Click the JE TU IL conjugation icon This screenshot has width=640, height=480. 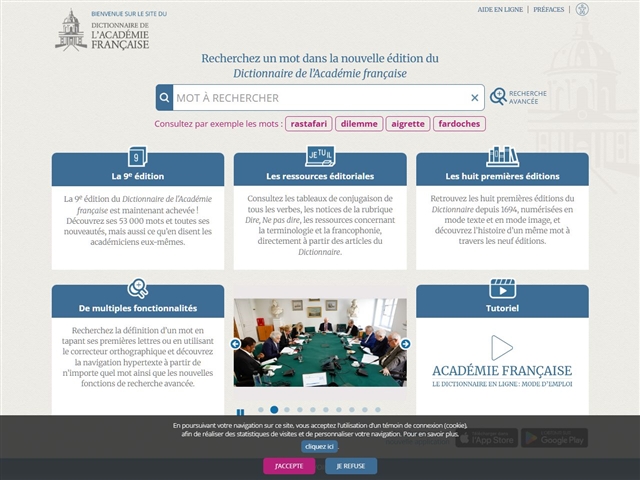tap(320, 156)
